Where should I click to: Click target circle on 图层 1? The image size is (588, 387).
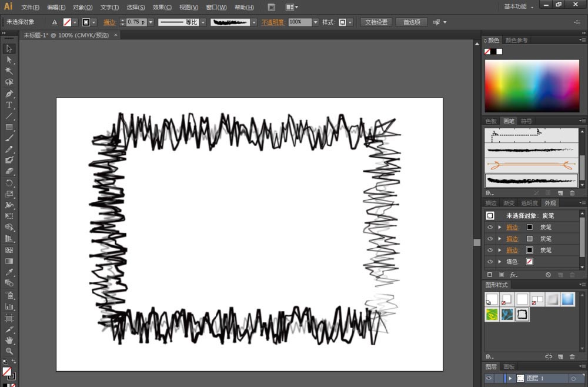coord(573,378)
